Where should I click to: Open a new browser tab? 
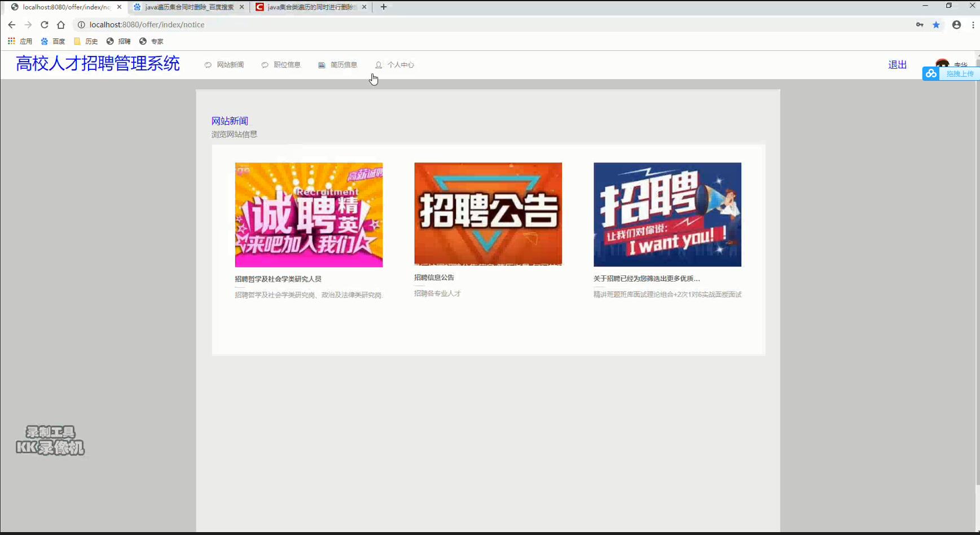pyautogui.click(x=384, y=7)
